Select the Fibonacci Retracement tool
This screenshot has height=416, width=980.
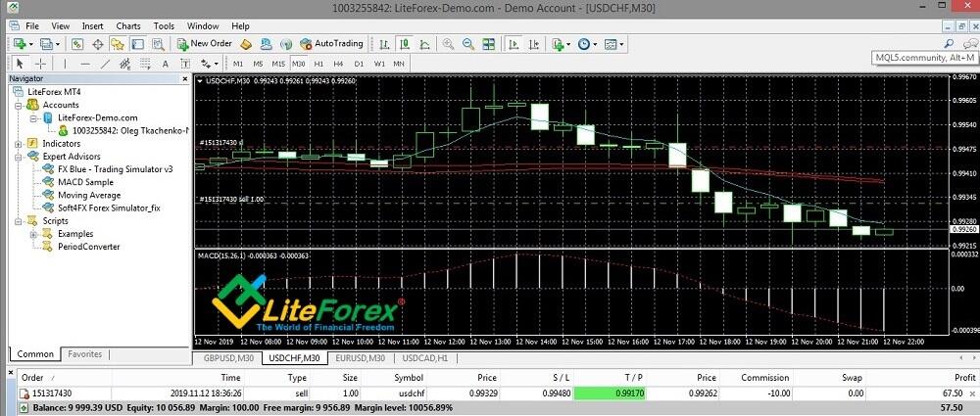pos(145,63)
